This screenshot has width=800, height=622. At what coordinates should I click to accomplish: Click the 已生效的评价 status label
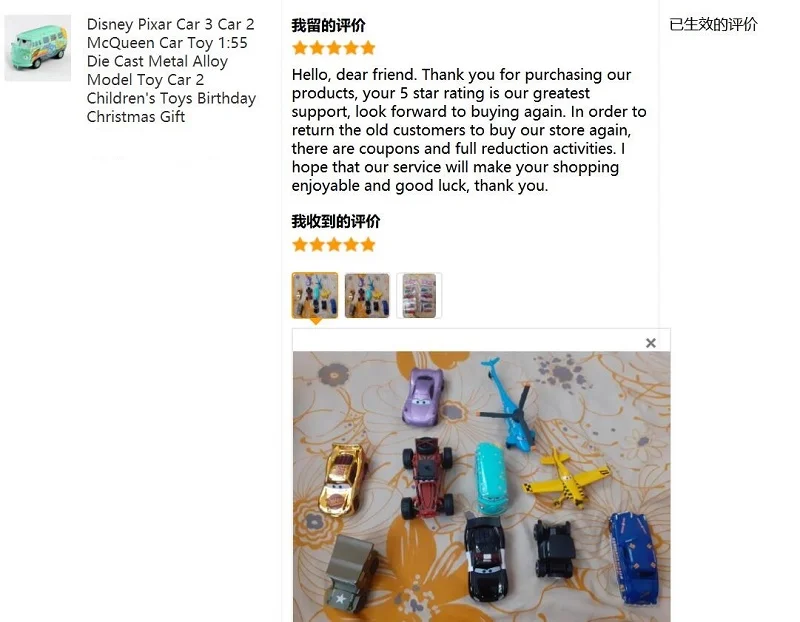tap(713, 24)
